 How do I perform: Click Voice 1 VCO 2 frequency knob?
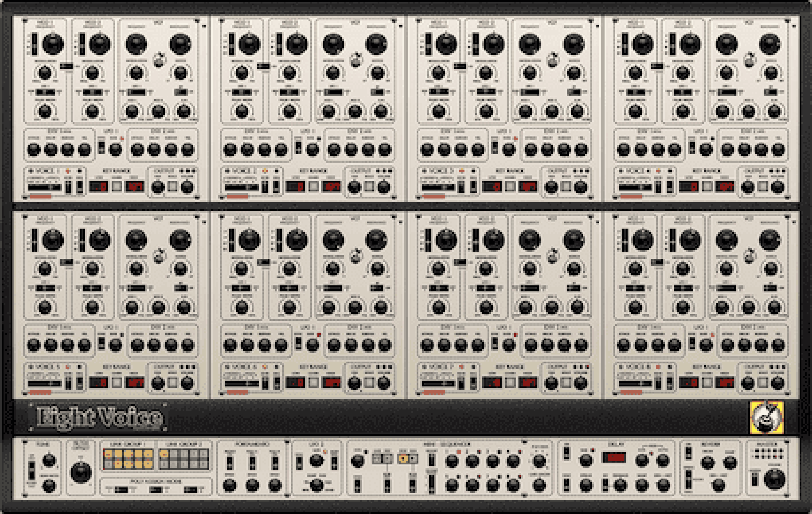[100, 44]
